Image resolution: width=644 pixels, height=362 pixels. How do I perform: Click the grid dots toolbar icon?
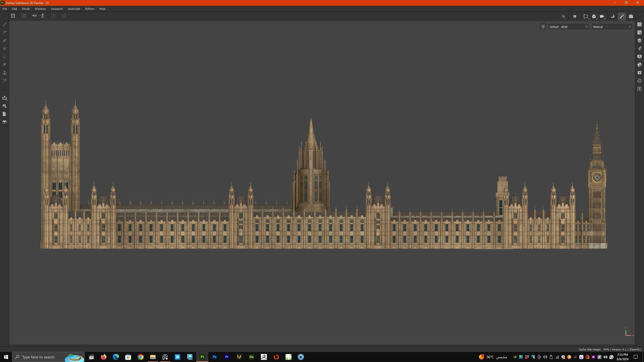coord(24,16)
